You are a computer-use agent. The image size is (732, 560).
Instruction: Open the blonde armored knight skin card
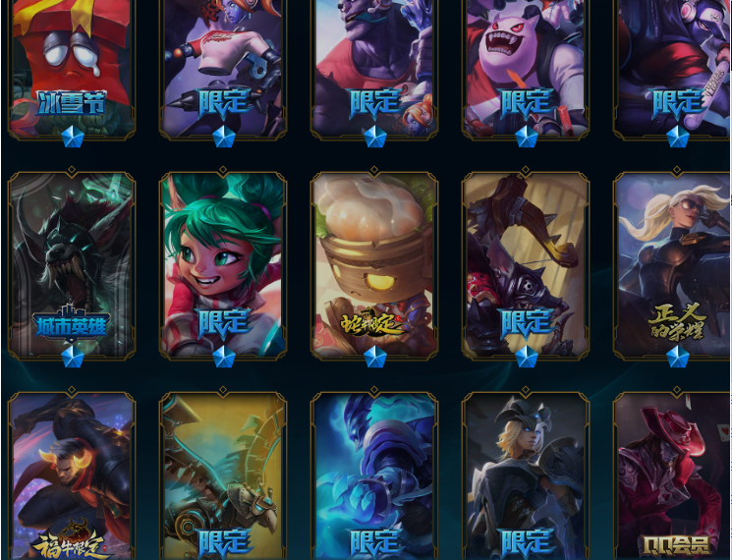pyautogui.click(x=526, y=476)
